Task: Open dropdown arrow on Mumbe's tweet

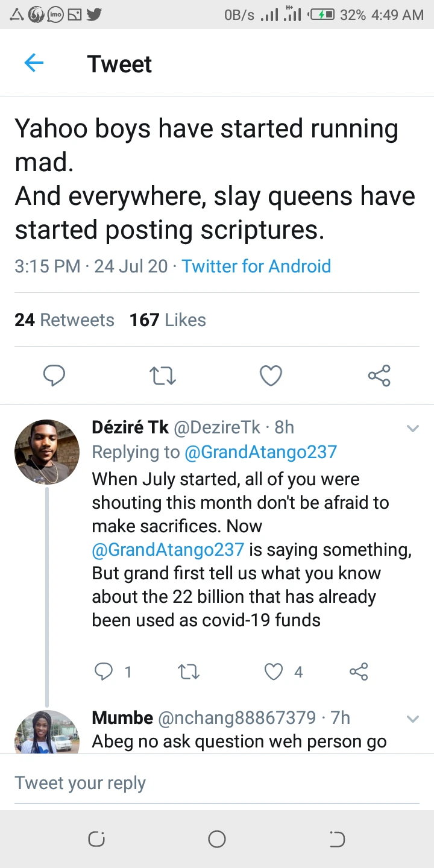Action: (x=413, y=719)
